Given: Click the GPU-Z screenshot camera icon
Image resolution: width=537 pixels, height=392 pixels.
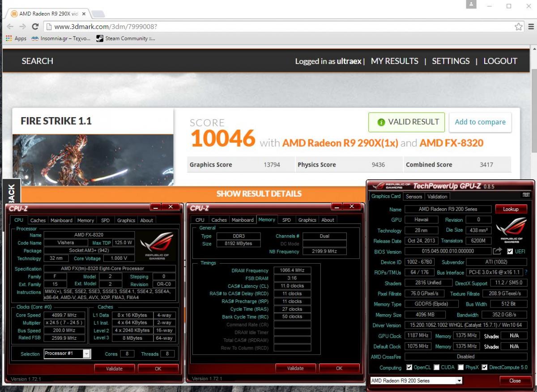Looking at the screenshot, I should [526, 195].
